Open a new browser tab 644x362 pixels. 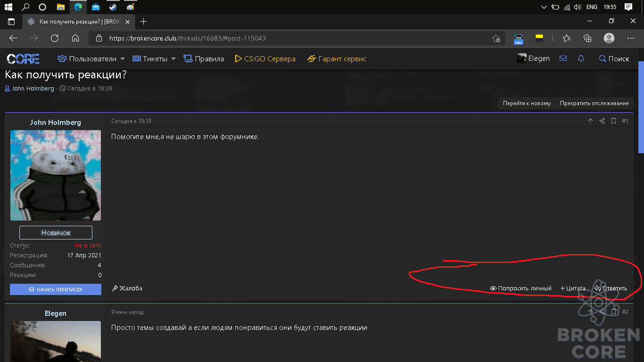[x=144, y=22]
